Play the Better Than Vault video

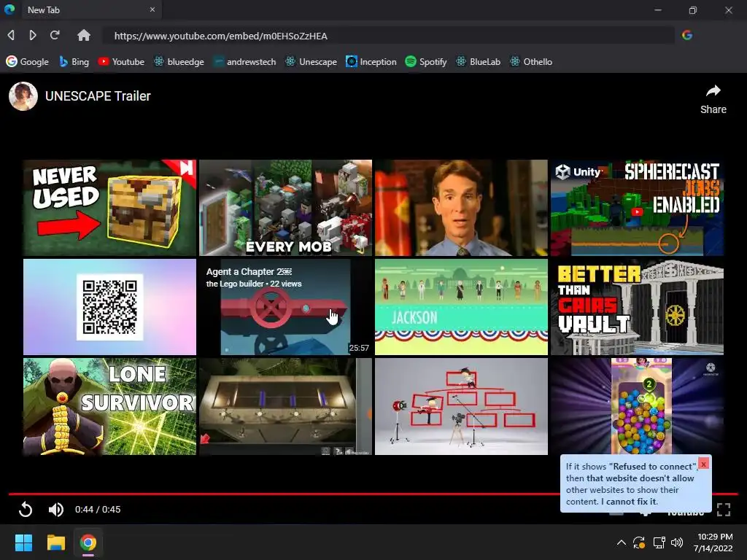coord(637,307)
